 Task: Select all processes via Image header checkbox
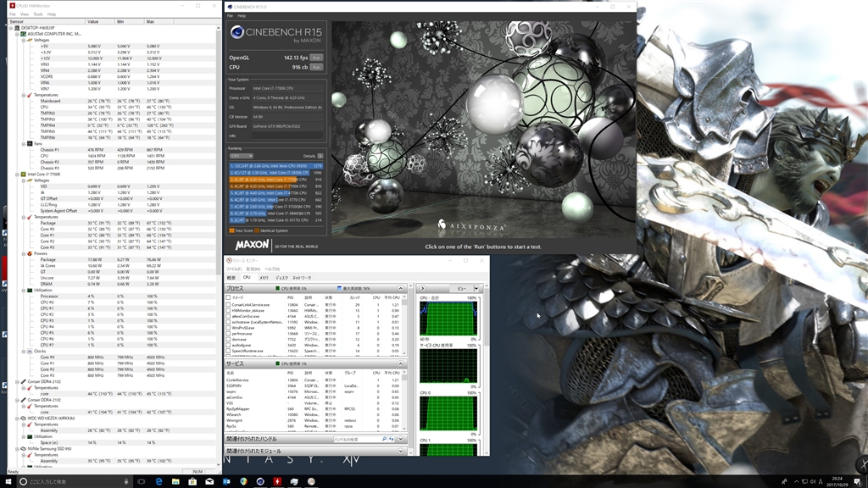click(x=228, y=297)
